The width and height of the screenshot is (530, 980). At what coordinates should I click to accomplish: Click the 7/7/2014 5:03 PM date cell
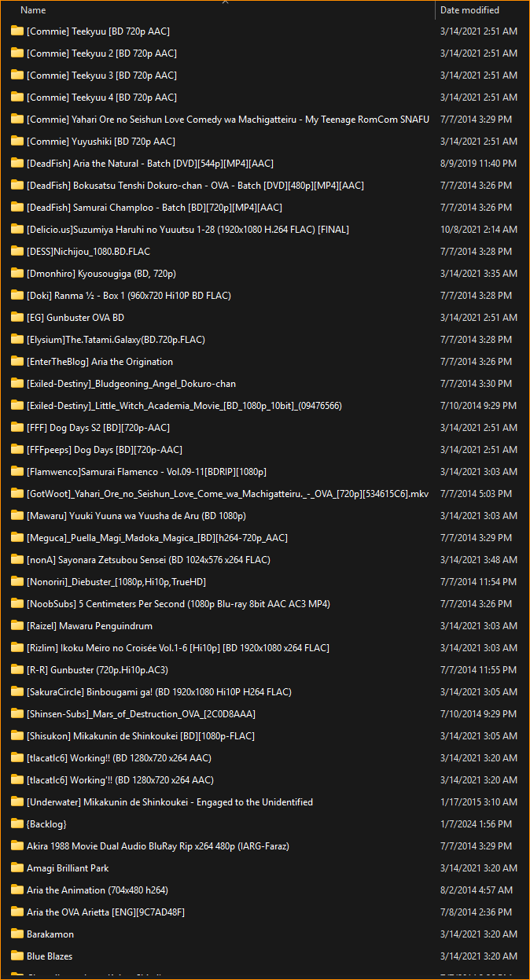click(x=476, y=494)
